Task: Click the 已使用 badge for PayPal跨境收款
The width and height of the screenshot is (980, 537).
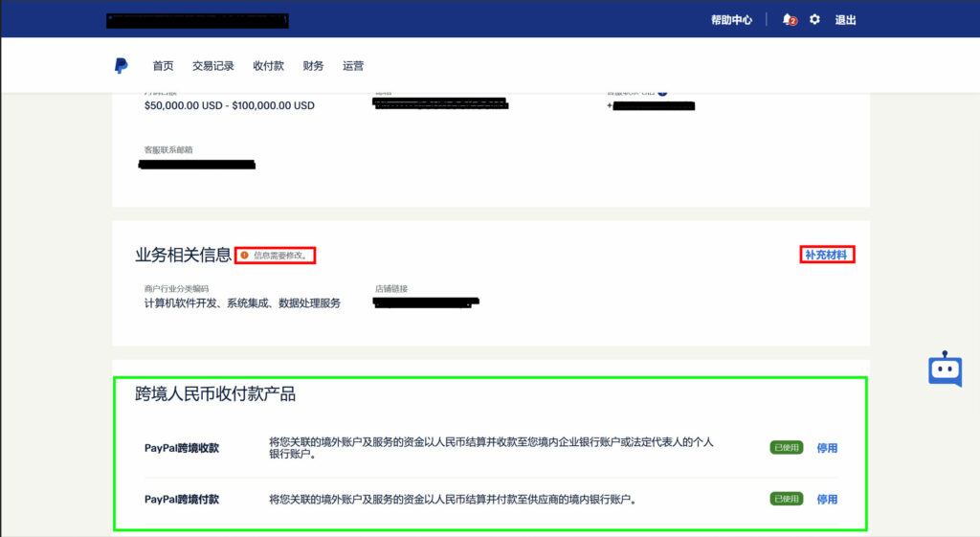Action: tap(786, 448)
